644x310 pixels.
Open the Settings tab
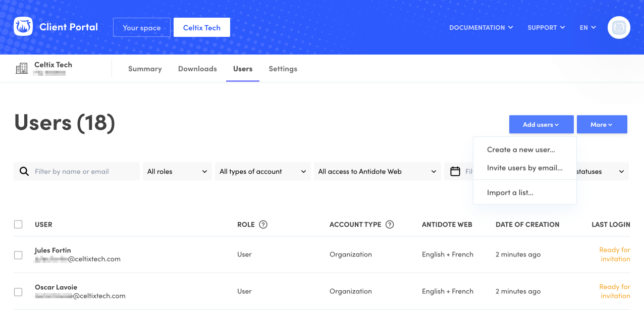click(283, 69)
